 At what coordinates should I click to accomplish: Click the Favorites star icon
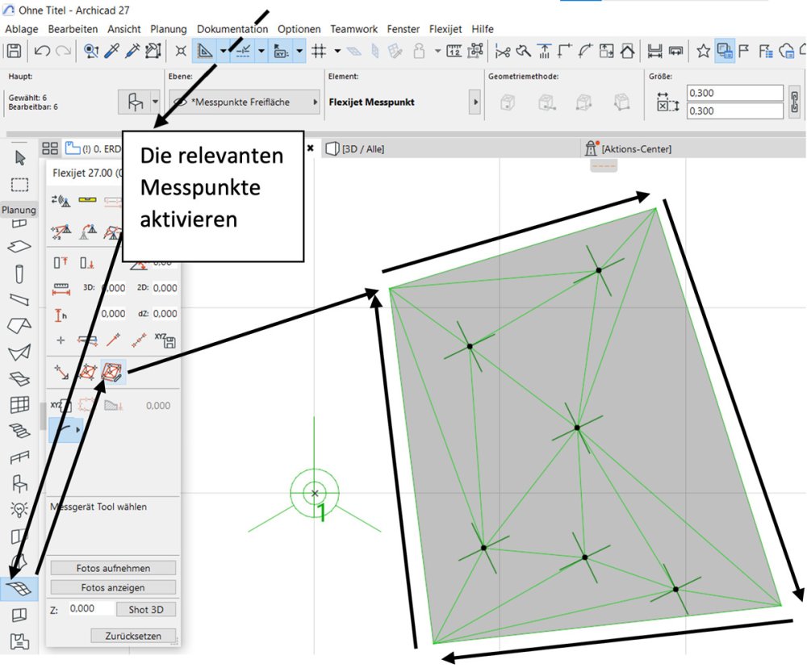pos(703,51)
